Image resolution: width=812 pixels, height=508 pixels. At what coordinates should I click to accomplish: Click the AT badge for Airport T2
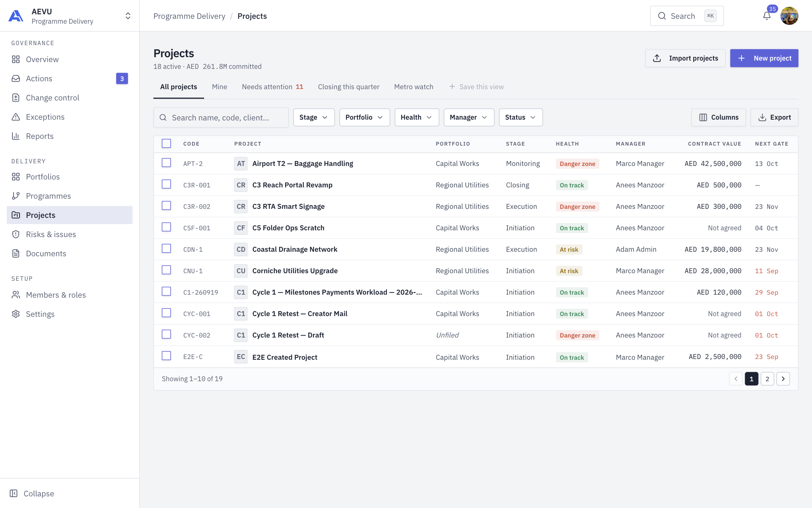click(241, 164)
